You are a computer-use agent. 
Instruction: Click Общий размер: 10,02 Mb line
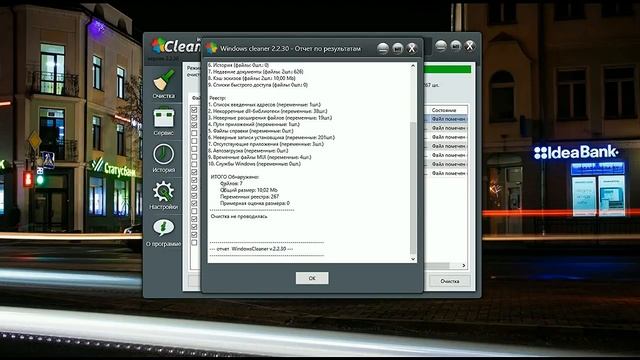click(x=249, y=190)
